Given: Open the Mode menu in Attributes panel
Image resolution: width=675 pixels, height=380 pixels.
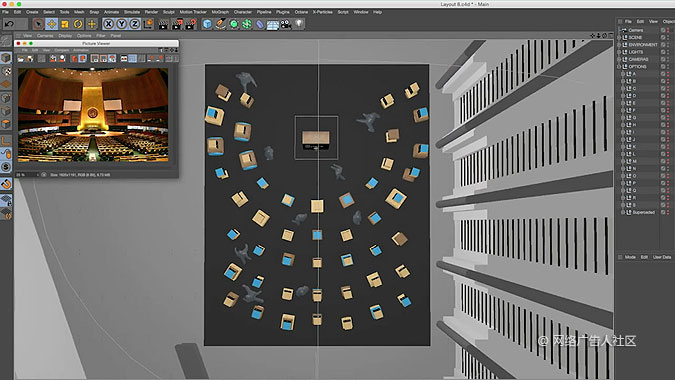Looking at the screenshot, I should point(630,257).
